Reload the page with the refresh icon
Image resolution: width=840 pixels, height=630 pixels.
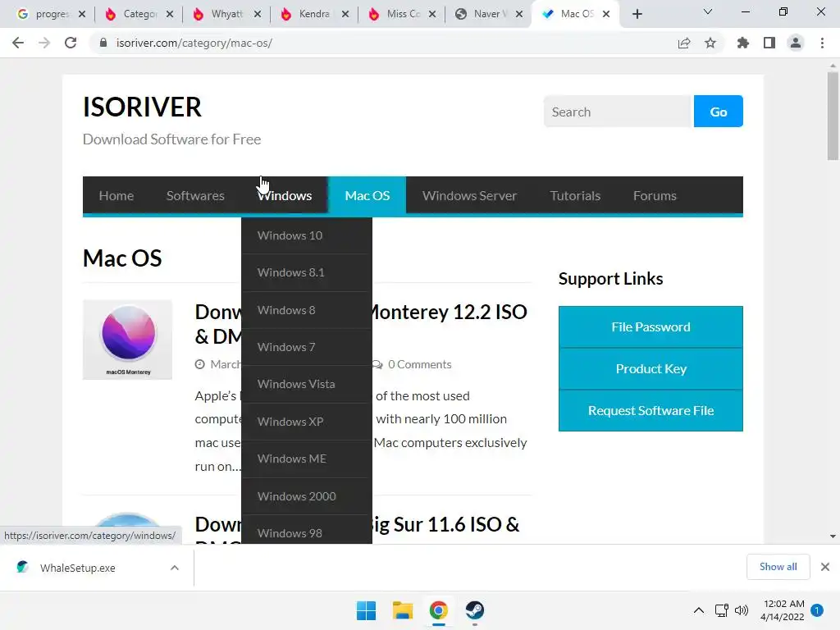pyautogui.click(x=71, y=43)
